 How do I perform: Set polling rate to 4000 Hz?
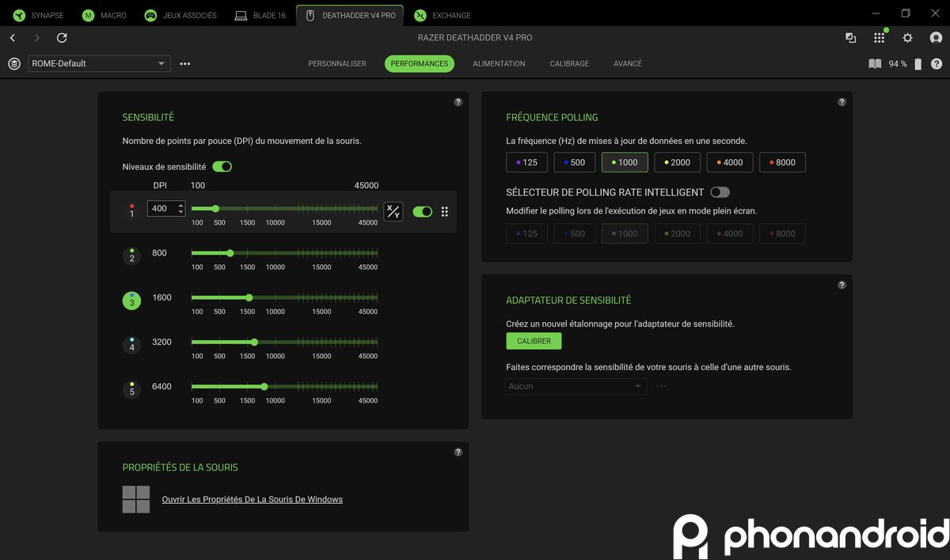(x=730, y=162)
